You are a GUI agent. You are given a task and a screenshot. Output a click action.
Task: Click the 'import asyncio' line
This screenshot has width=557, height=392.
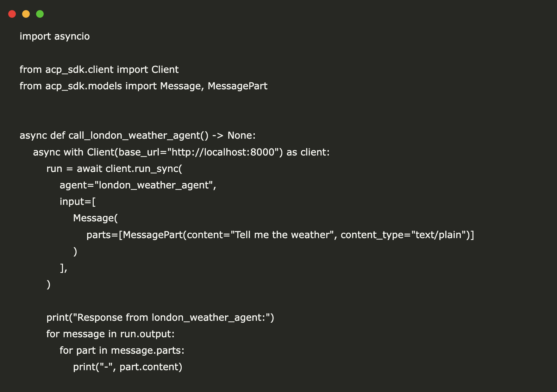tap(54, 36)
